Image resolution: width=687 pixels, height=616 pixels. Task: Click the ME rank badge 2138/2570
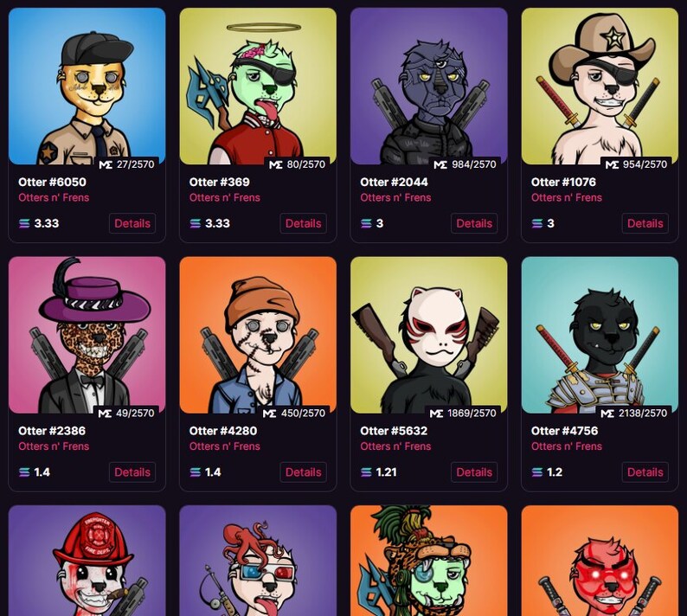click(633, 413)
